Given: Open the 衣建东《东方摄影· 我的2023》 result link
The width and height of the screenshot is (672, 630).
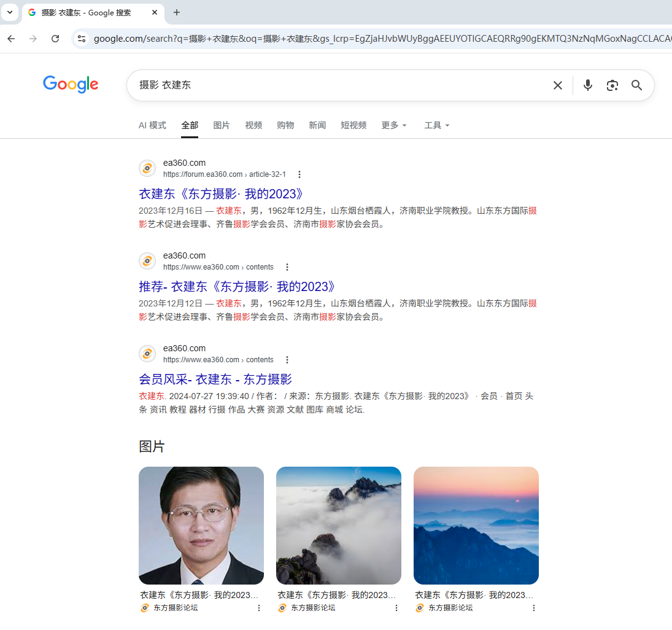Looking at the screenshot, I should click(220, 193).
